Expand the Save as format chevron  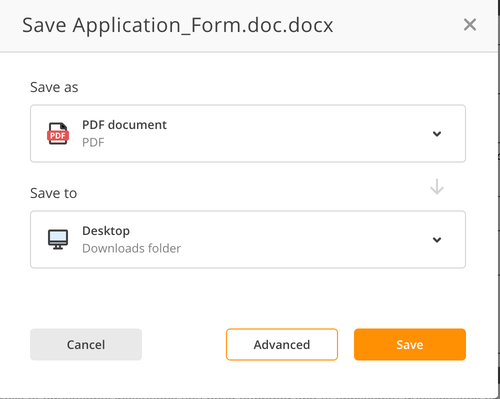click(437, 134)
